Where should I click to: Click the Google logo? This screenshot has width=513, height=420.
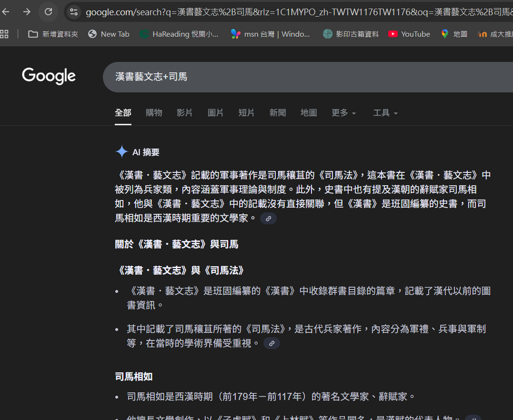point(49,76)
